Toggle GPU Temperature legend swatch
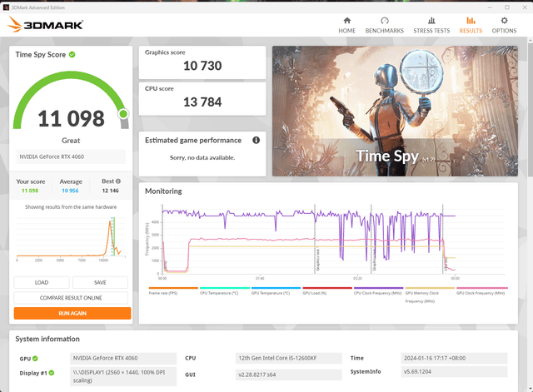This screenshot has width=533, height=392. pyautogui.click(x=276, y=288)
